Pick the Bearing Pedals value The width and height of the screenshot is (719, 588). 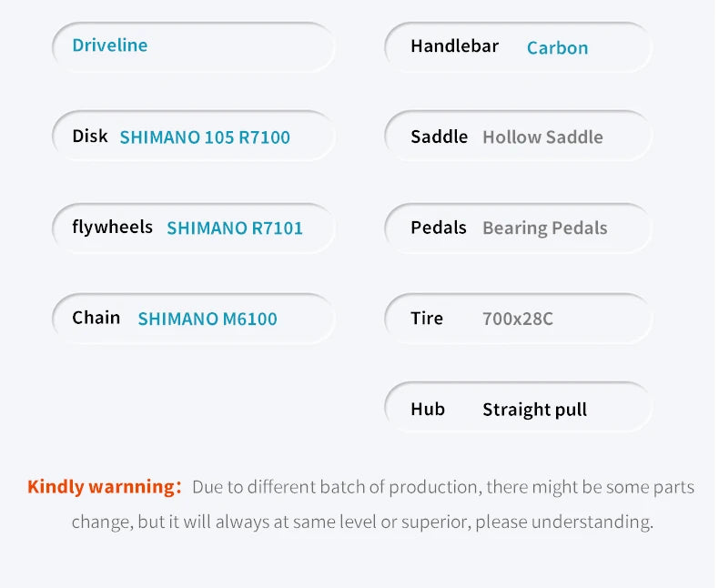click(x=544, y=228)
